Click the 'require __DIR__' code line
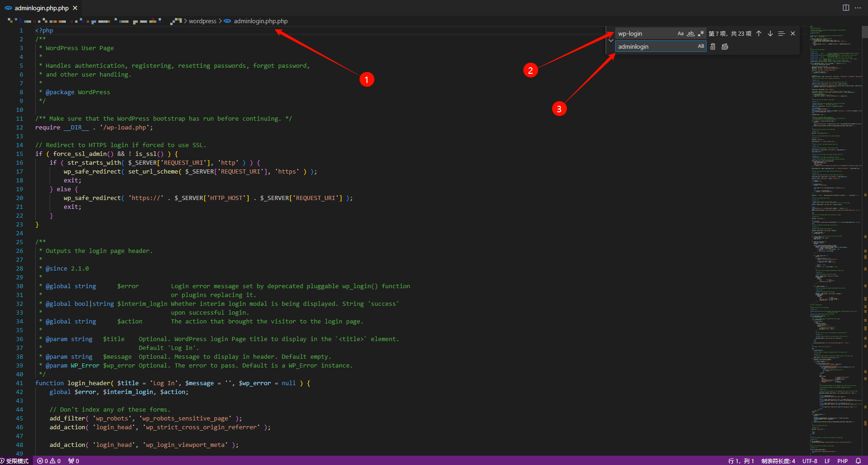The height and width of the screenshot is (465, 868). pos(94,128)
